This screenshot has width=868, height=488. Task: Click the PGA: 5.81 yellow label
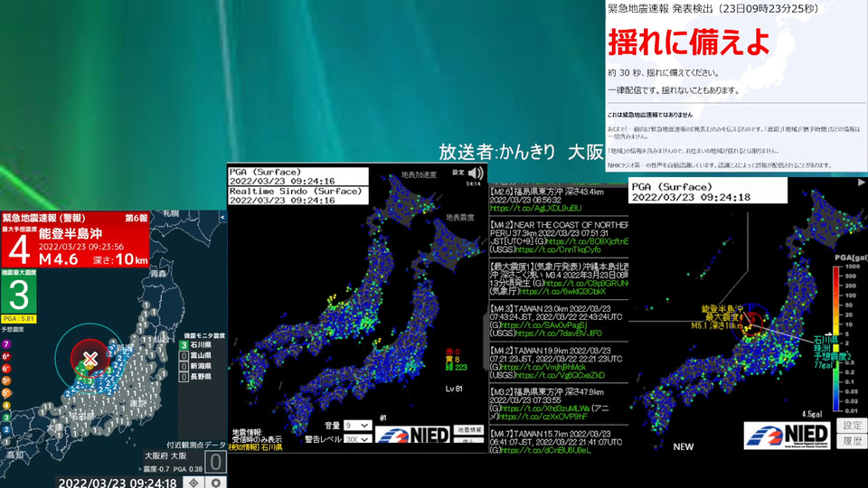[x=19, y=319]
